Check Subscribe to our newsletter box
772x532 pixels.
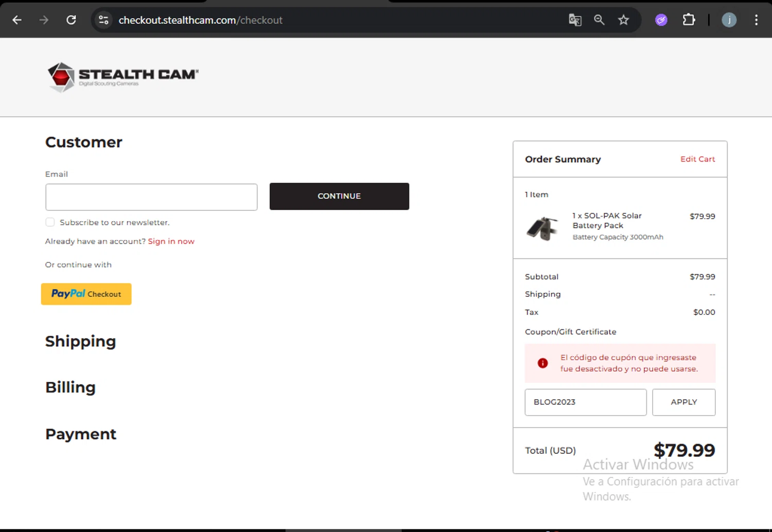50,222
